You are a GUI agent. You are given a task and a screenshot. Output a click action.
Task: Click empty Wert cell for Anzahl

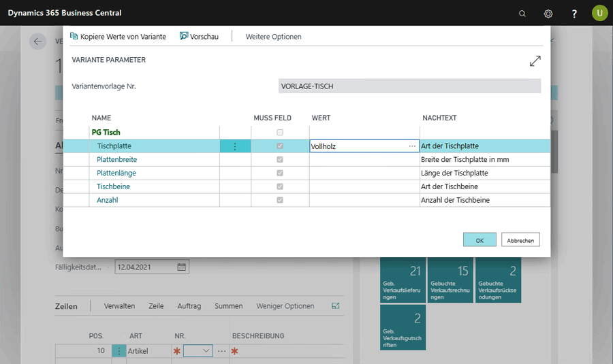[364, 200]
